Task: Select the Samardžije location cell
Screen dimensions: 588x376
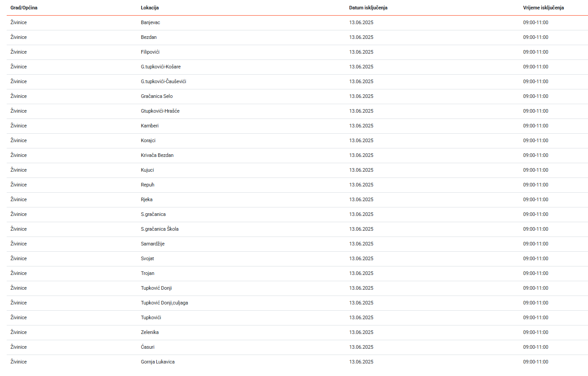Action: (152, 244)
